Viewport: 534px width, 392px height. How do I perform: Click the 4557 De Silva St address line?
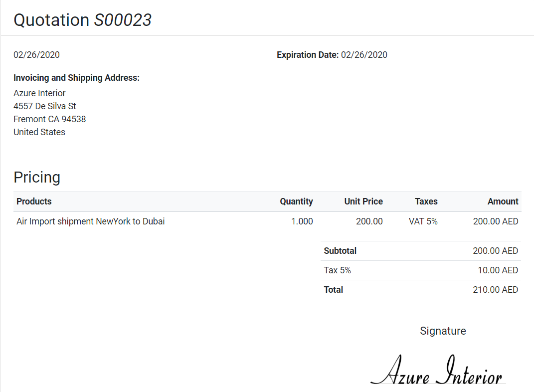(x=45, y=106)
